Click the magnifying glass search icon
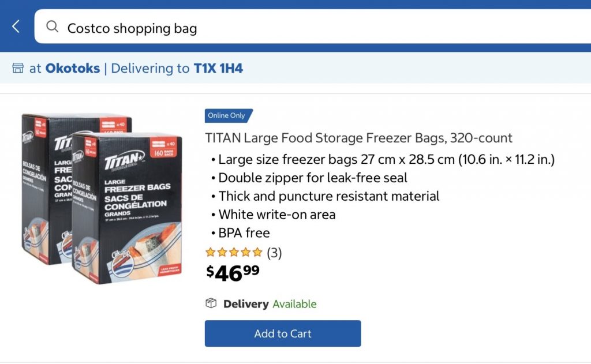This screenshot has height=364, width=591. 53,27
